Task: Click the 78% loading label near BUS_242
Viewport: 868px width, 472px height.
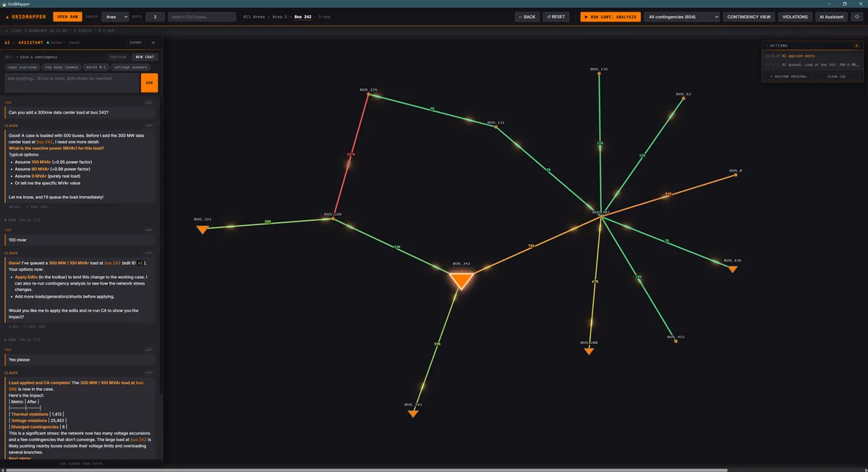Action: click(x=531, y=245)
